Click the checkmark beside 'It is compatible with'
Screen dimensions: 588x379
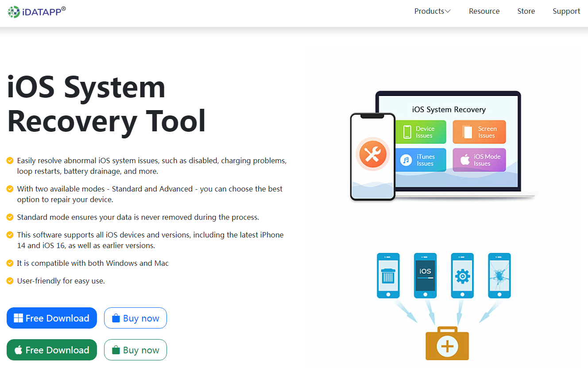(x=10, y=263)
